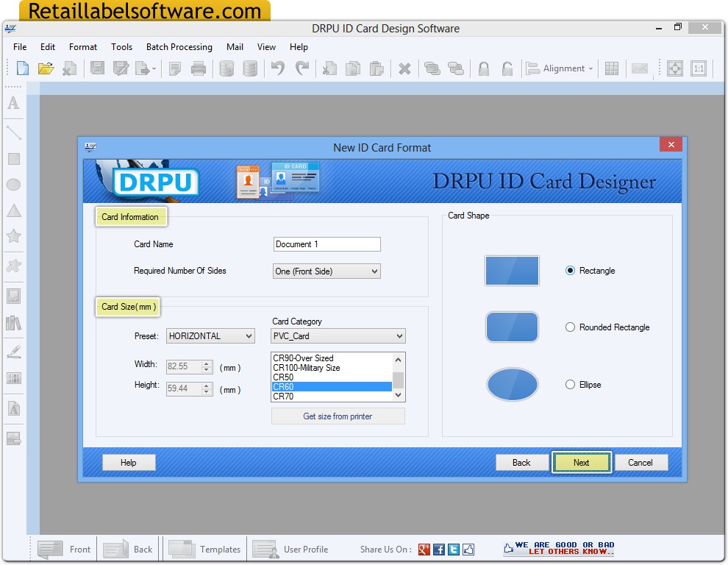
Task: Open the User Profile bottom tab
Action: pyautogui.click(x=290, y=550)
